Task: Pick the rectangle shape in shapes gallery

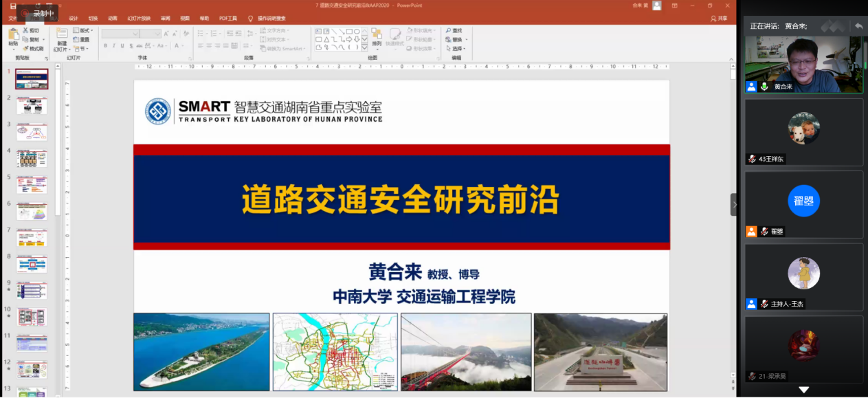Action: point(349,31)
